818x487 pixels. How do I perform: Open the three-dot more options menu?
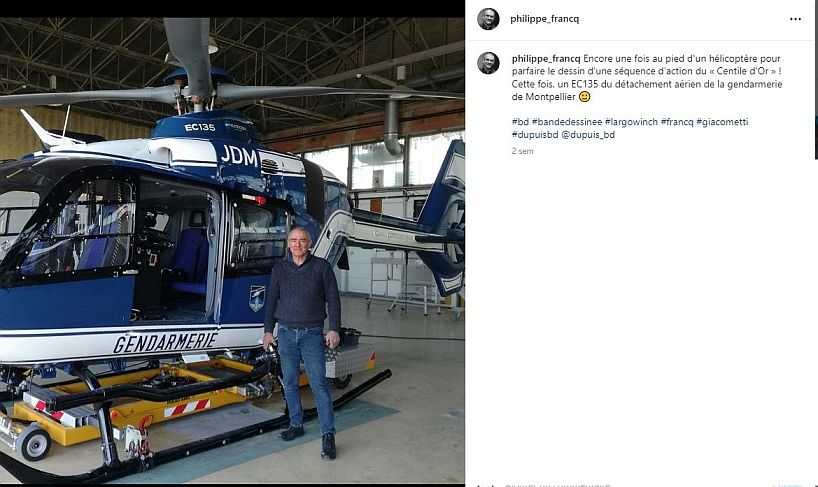tap(795, 19)
